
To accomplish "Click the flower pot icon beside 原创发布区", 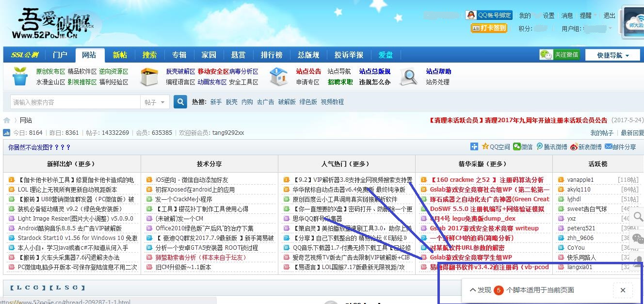I will point(19,76).
